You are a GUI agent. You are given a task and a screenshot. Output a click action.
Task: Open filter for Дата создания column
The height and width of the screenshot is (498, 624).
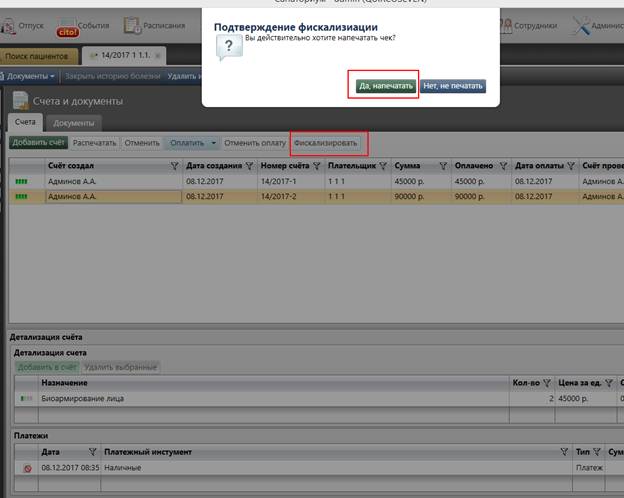[248, 166]
